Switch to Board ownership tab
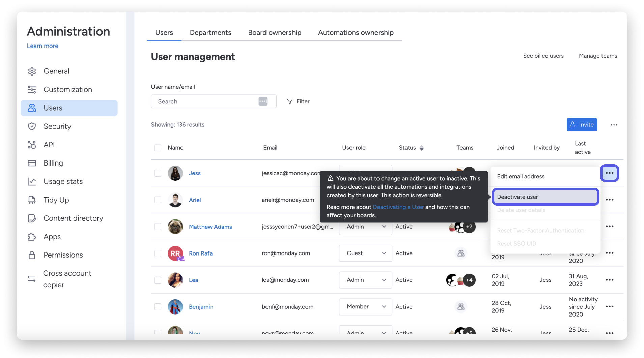The width and height of the screenshot is (644, 358). [275, 33]
